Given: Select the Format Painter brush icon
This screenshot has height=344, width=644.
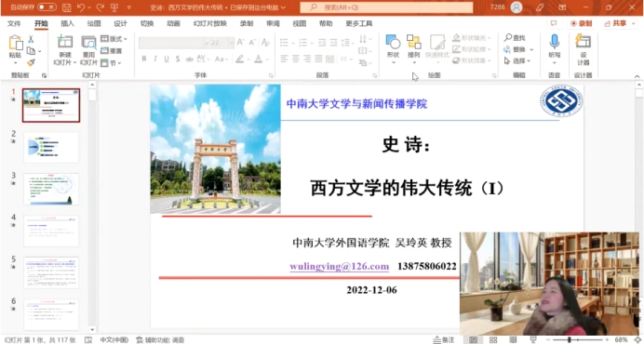Looking at the screenshot, I should click(32, 62).
